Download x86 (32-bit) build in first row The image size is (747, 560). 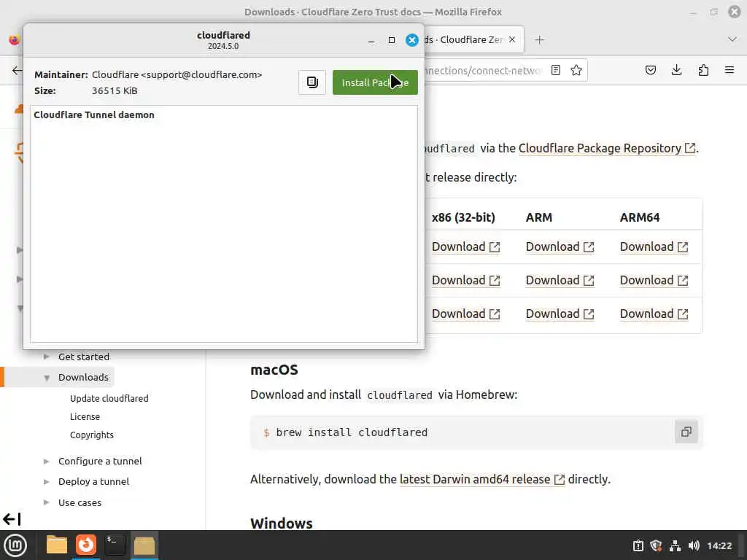pyautogui.click(x=465, y=246)
